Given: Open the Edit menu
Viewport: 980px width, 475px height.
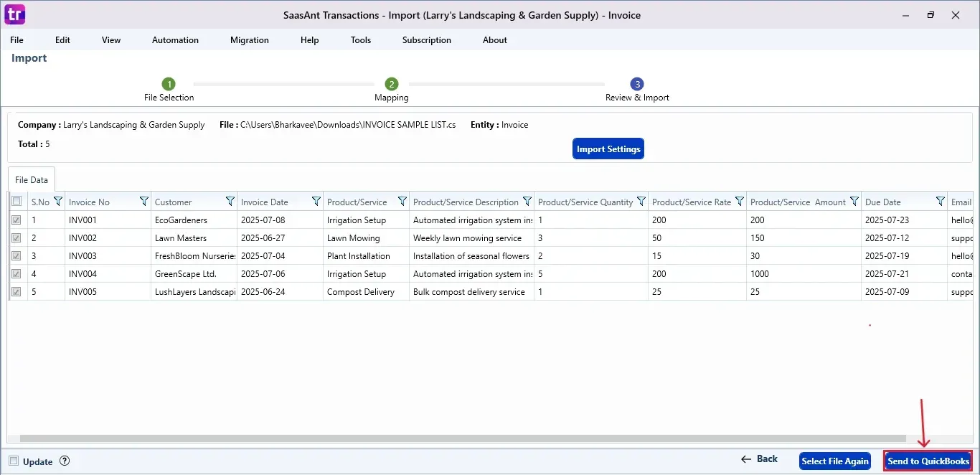Looking at the screenshot, I should tap(62, 40).
